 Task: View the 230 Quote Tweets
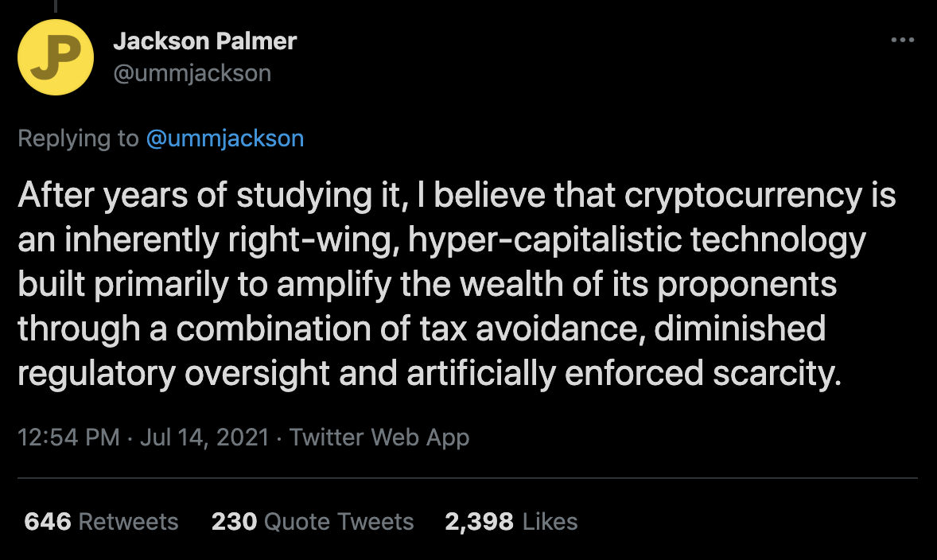313,522
